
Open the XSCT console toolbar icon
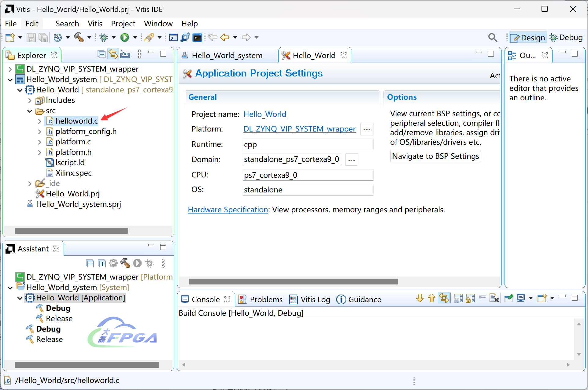pos(173,37)
